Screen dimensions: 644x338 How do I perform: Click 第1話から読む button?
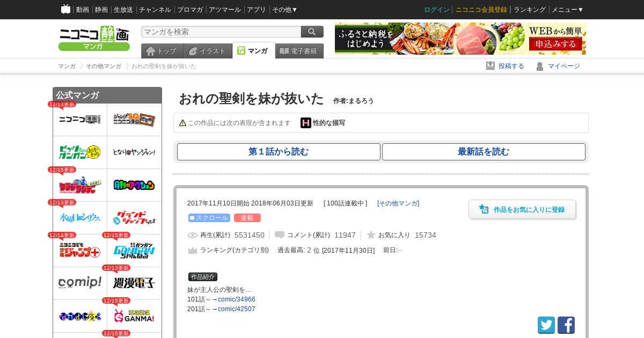[279, 152]
